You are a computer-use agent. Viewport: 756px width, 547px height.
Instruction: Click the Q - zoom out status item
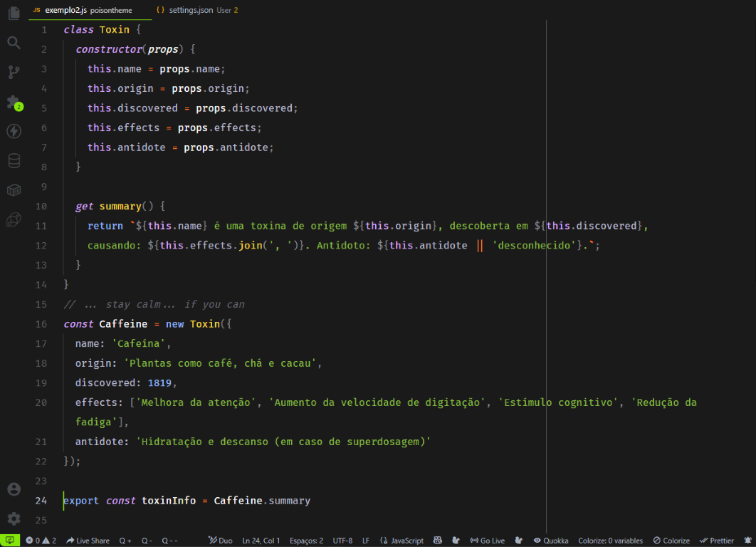pyautogui.click(x=147, y=541)
